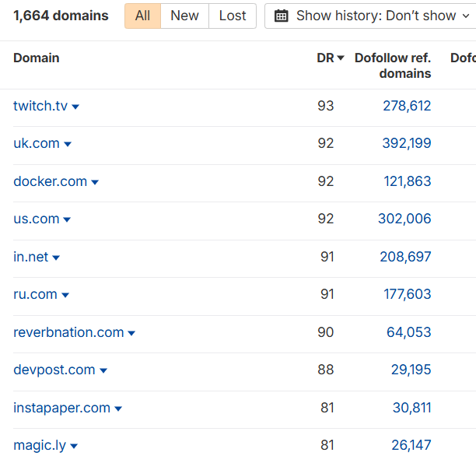Select the All filter tab
This screenshot has height=463, width=476.
(x=142, y=16)
